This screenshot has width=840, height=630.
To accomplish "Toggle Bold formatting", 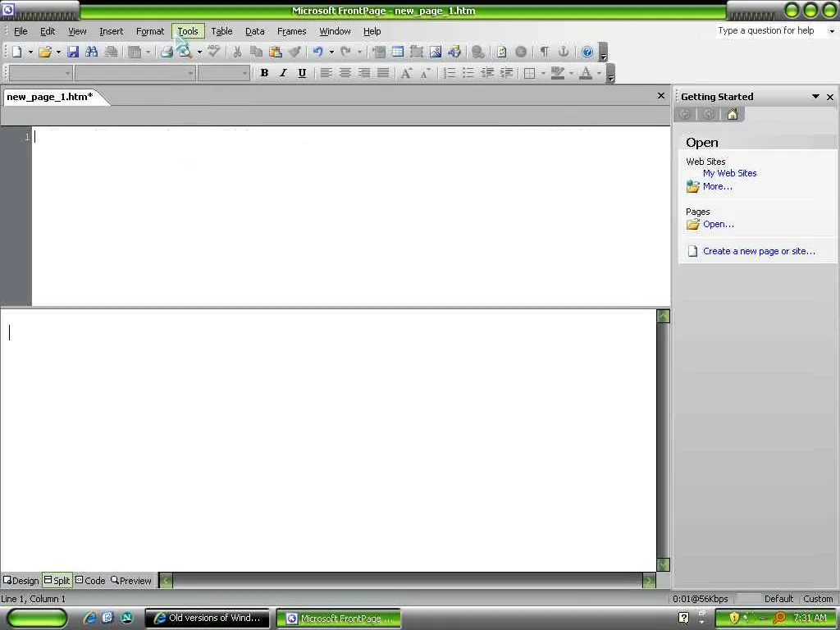I will coord(264,73).
